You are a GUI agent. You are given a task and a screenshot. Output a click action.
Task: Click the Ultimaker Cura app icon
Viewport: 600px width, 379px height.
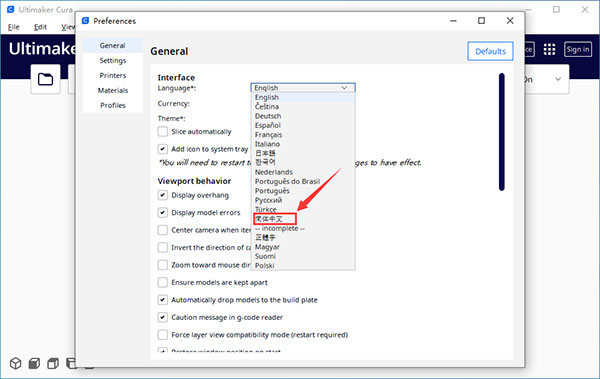[11, 10]
